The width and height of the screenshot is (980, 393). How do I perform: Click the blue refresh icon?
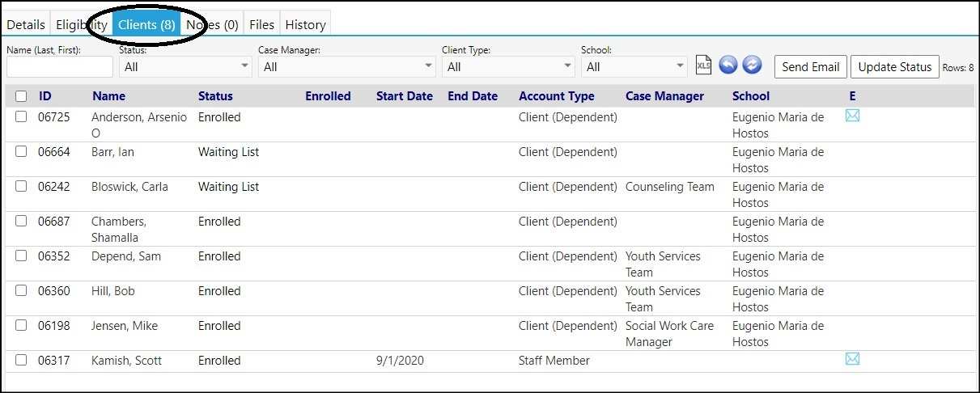pyautogui.click(x=753, y=65)
